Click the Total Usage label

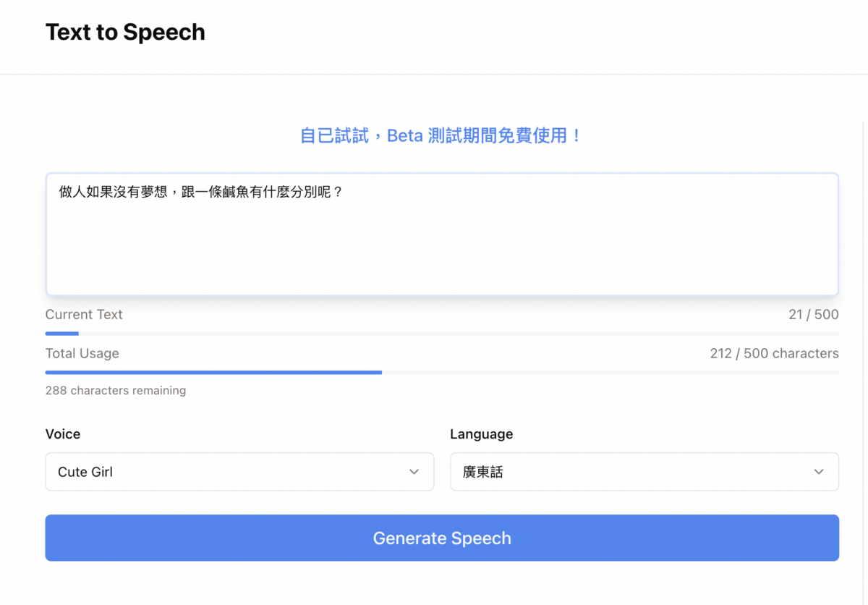(x=82, y=353)
